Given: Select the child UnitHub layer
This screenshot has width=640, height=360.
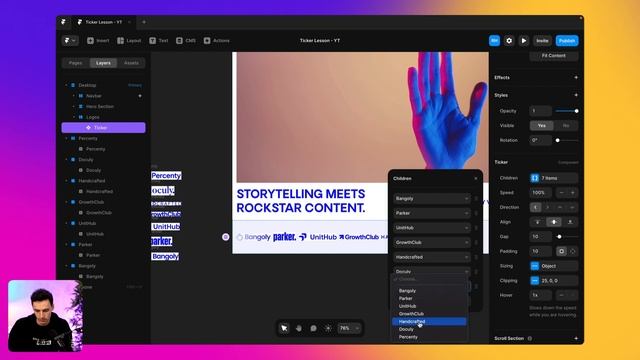Looking at the screenshot, I should pyautogui.click(x=95, y=234).
